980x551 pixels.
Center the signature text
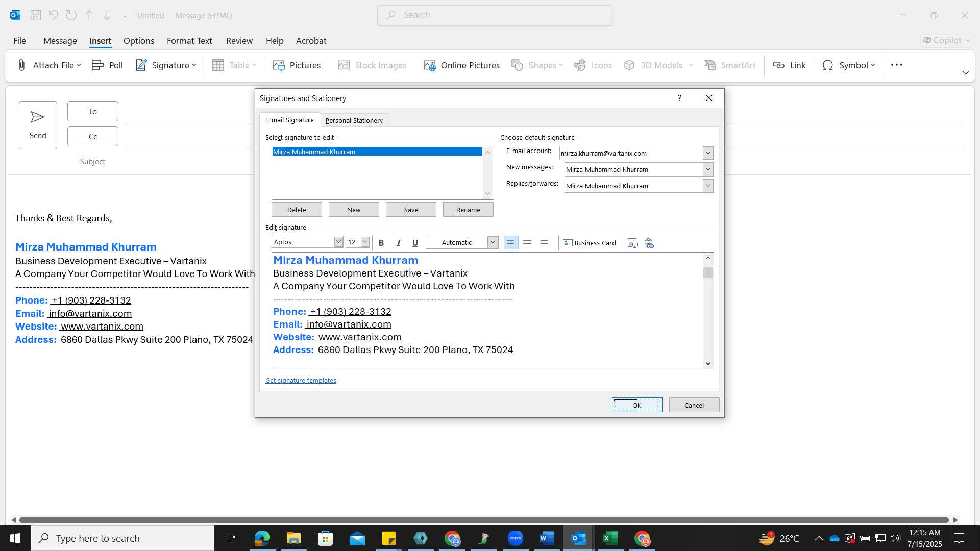pyautogui.click(x=527, y=243)
